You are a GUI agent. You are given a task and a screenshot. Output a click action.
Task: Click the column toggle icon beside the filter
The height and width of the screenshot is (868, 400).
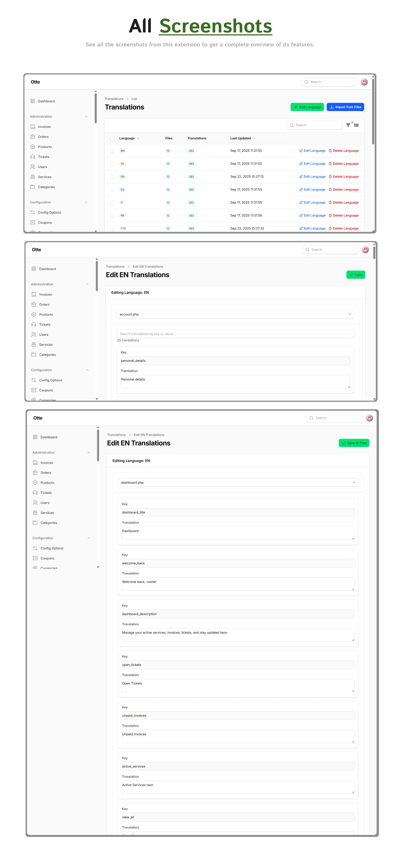tap(356, 125)
